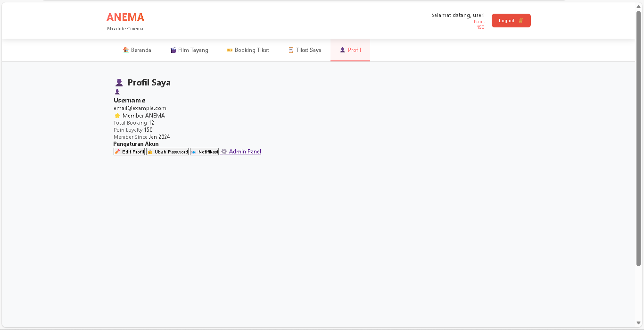Click the yellow star next to Member ANEMA
This screenshot has height=330, width=644.
pos(117,116)
